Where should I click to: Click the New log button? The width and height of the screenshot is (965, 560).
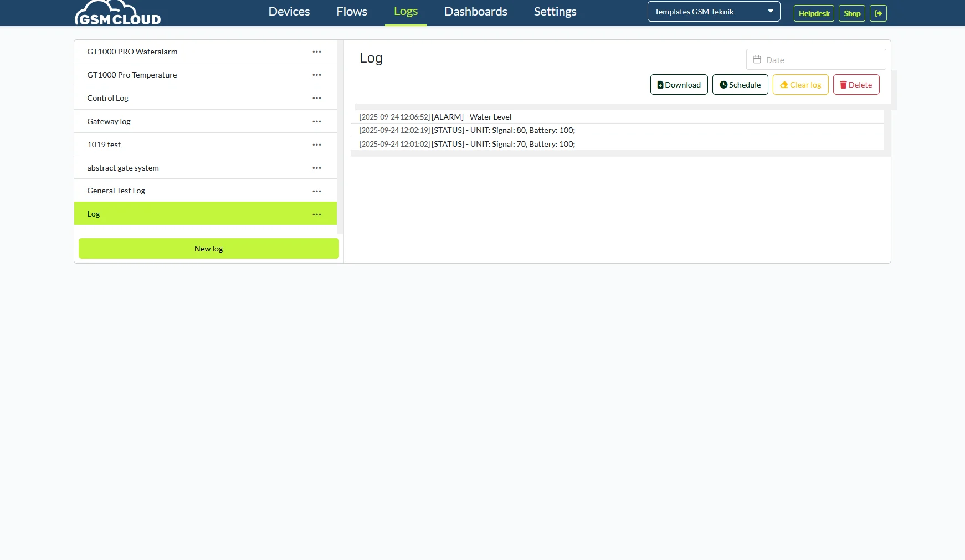[208, 249]
